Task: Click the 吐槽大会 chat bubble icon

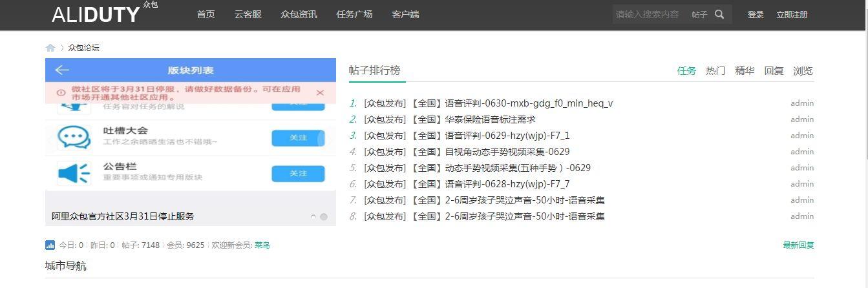Action: (74, 137)
